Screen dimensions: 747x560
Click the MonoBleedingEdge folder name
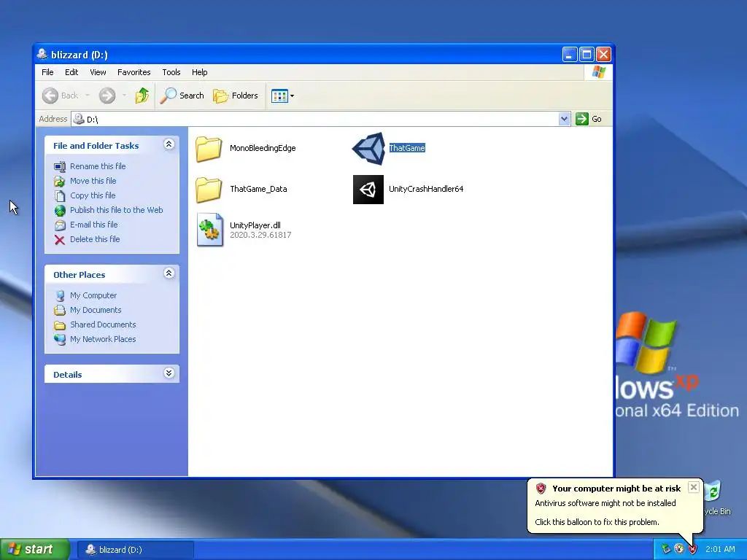[263, 149]
